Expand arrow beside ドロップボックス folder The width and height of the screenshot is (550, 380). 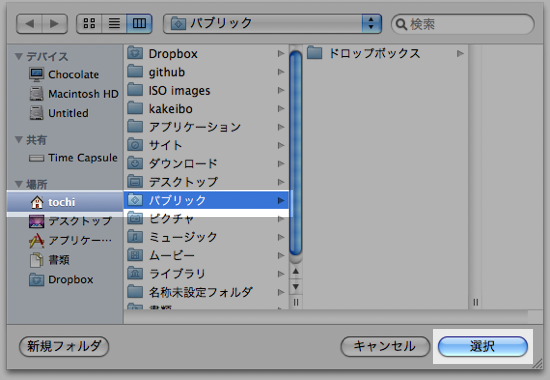click(460, 53)
